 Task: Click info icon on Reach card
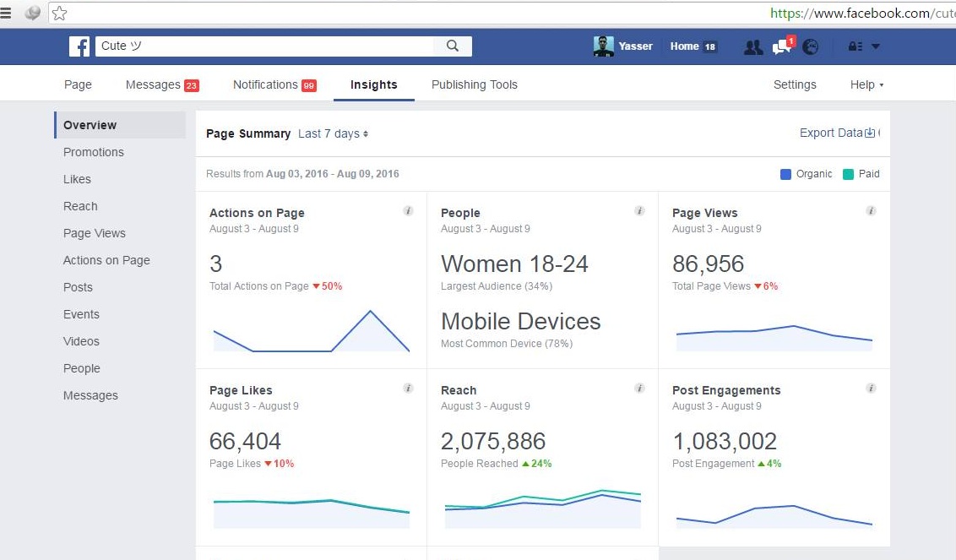pos(639,389)
